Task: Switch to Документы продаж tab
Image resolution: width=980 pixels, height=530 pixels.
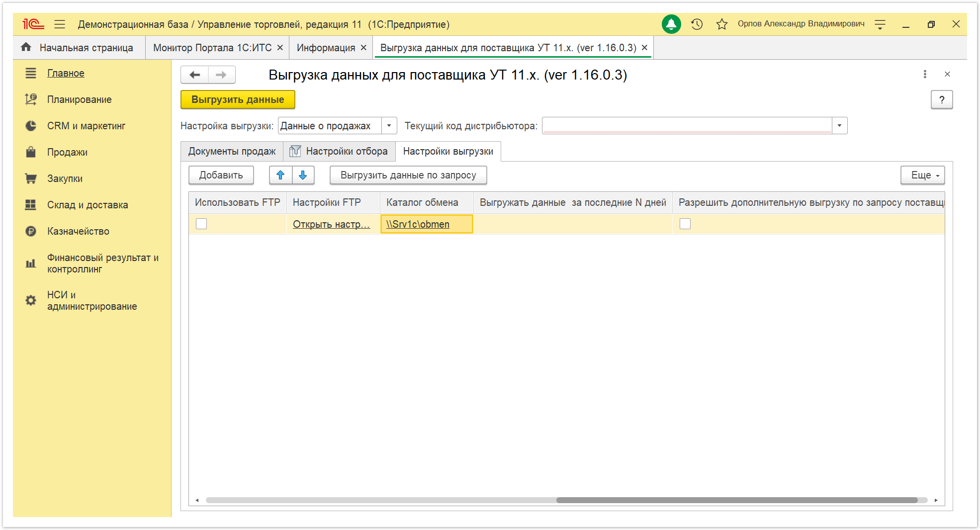Action: coord(232,151)
